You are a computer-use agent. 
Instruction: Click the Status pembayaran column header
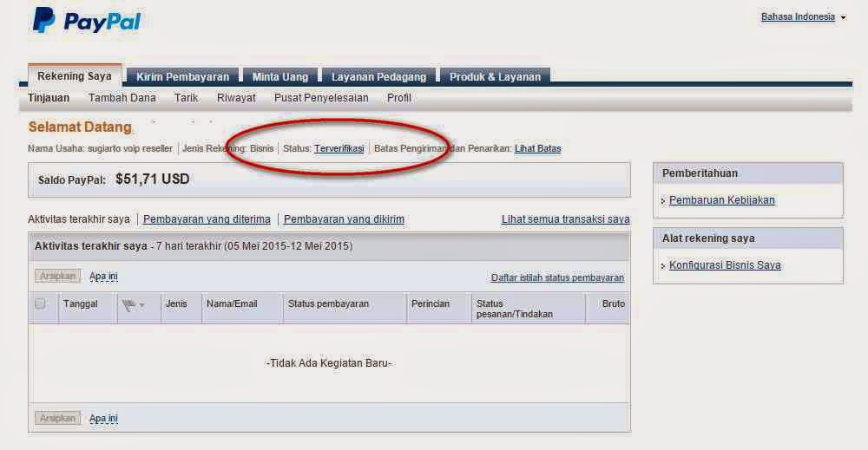pyautogui.click(x=328, y=303)
